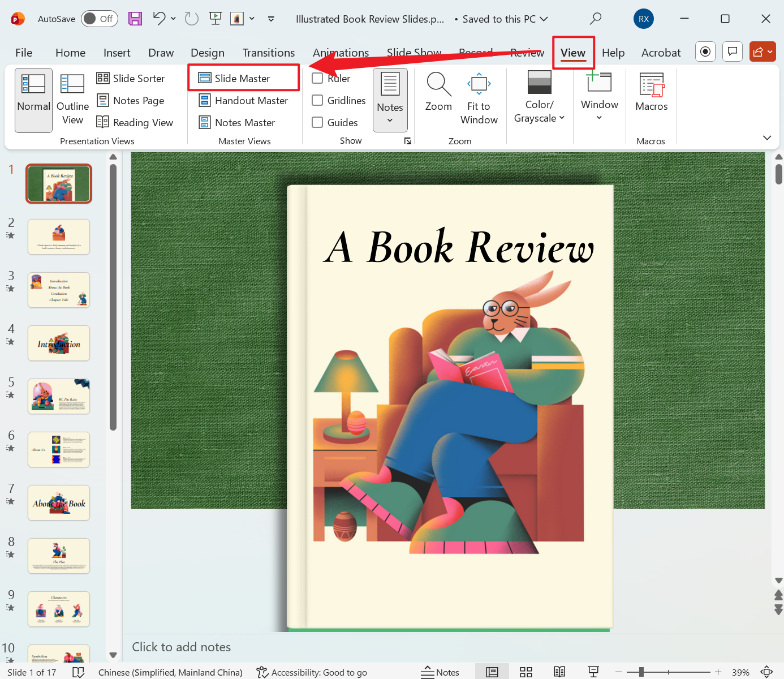Collapse the ribbon with the chevron

[x=767, y=137]
